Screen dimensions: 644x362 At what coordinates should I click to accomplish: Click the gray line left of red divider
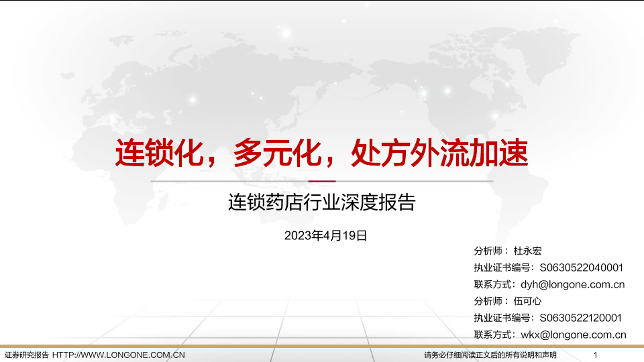coord(228,182)
